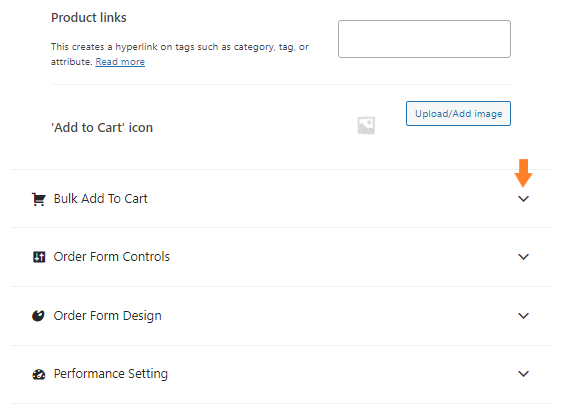Click the speedometer icon beside Performance Setting
Screen dimensions: 565x404
[39, 374]
